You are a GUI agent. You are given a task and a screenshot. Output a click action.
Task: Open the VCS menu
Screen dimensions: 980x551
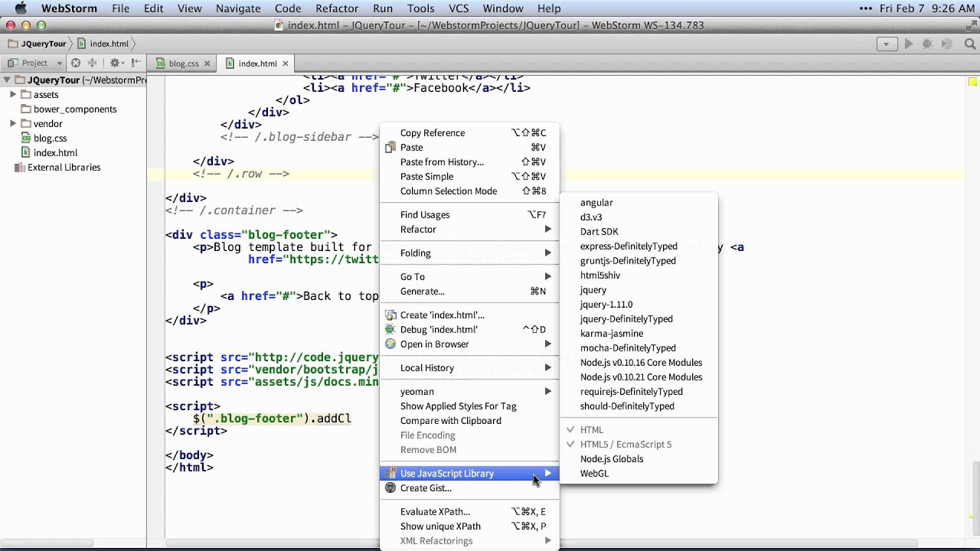pos(459,8)
